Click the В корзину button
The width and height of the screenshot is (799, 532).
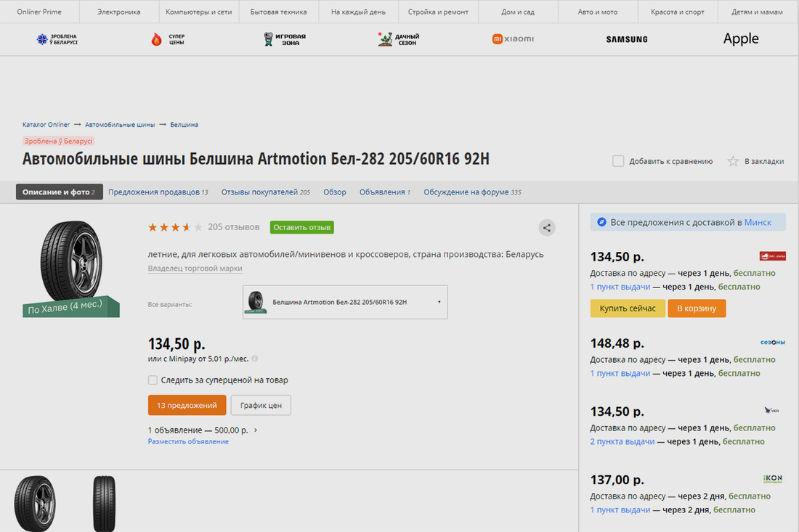pos(697,308)
